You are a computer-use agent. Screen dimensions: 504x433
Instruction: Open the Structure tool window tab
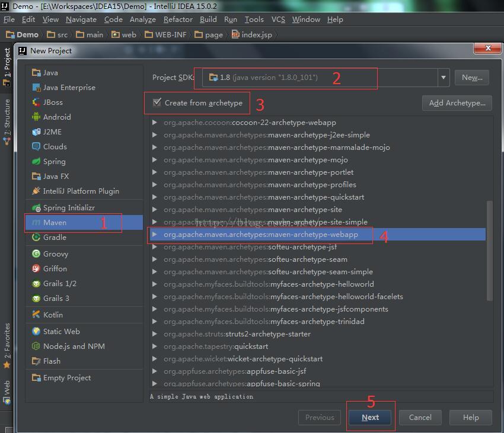[x=7, y=122]
